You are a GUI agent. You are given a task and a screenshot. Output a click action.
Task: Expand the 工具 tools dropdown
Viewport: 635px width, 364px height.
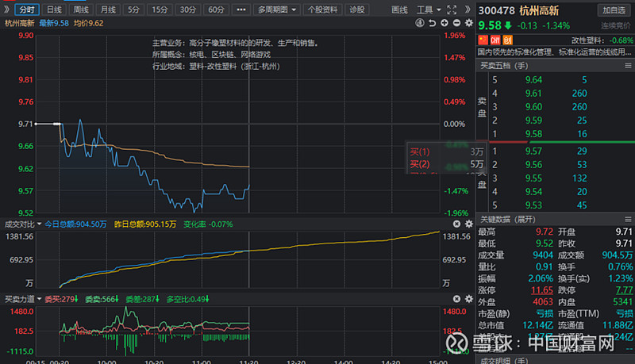pos(429,10)
